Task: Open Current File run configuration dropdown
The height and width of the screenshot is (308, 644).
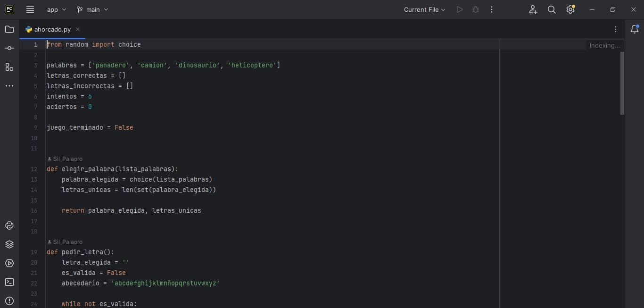Action: coord(424,9)
